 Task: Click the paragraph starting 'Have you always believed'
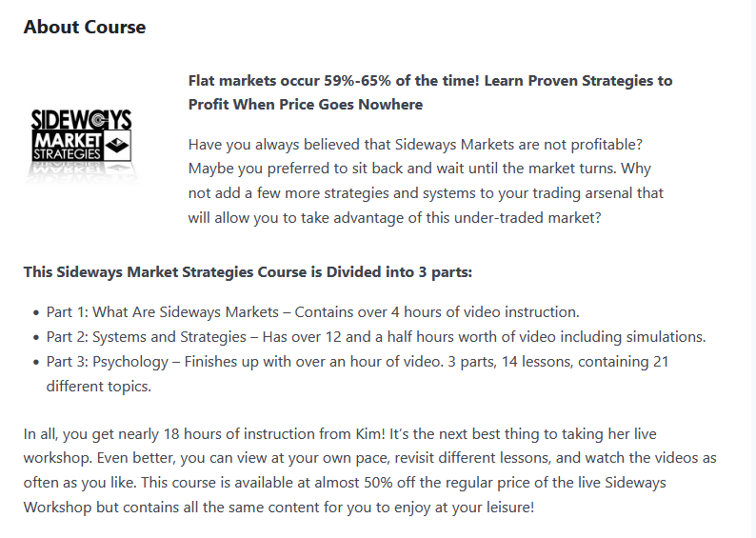pos(426,180)
